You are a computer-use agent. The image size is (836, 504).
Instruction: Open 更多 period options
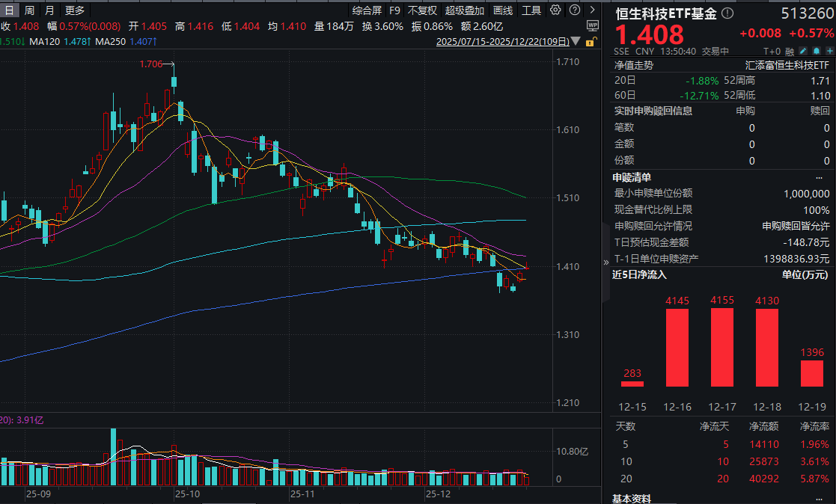75,10
